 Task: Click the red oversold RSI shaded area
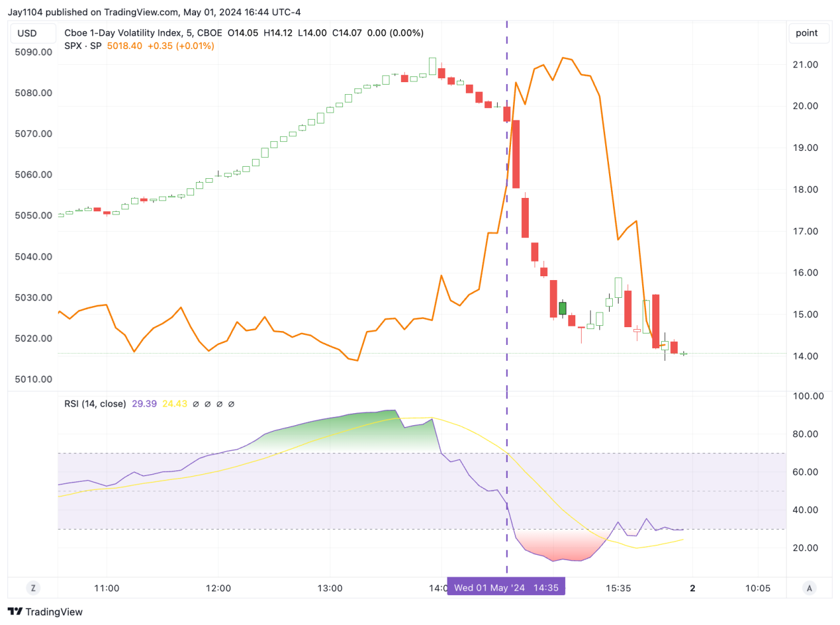560,544
